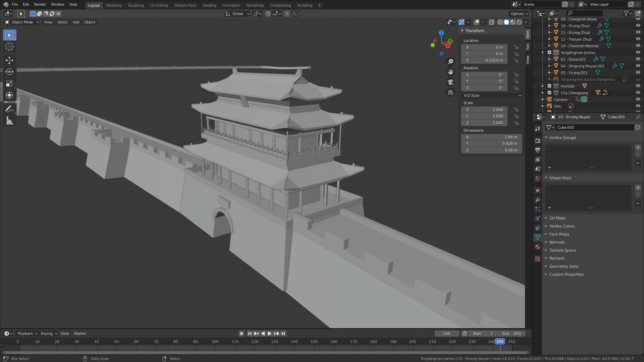Uncheck the Invisible collection checkbox
644x362 pixels.
[x=549, y=86]
